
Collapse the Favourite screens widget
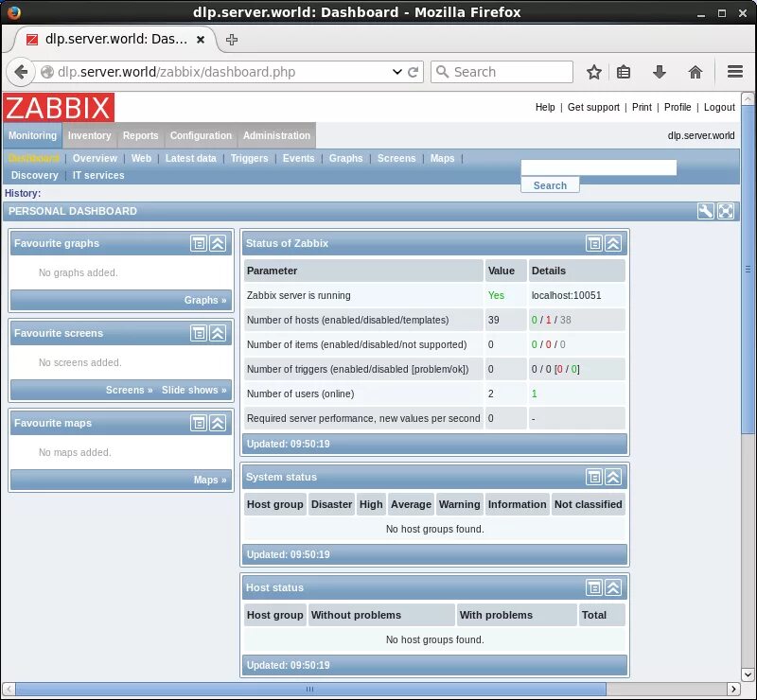pyautogui.click(x=218, y=333)
